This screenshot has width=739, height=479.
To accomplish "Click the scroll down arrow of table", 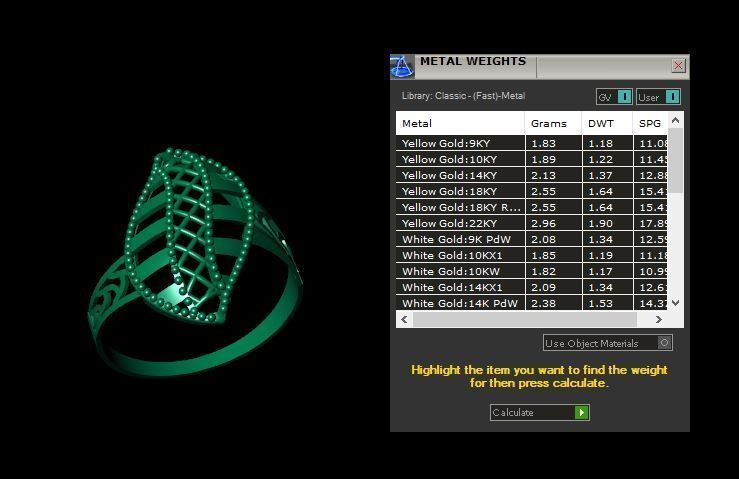I will click(675, 303).
